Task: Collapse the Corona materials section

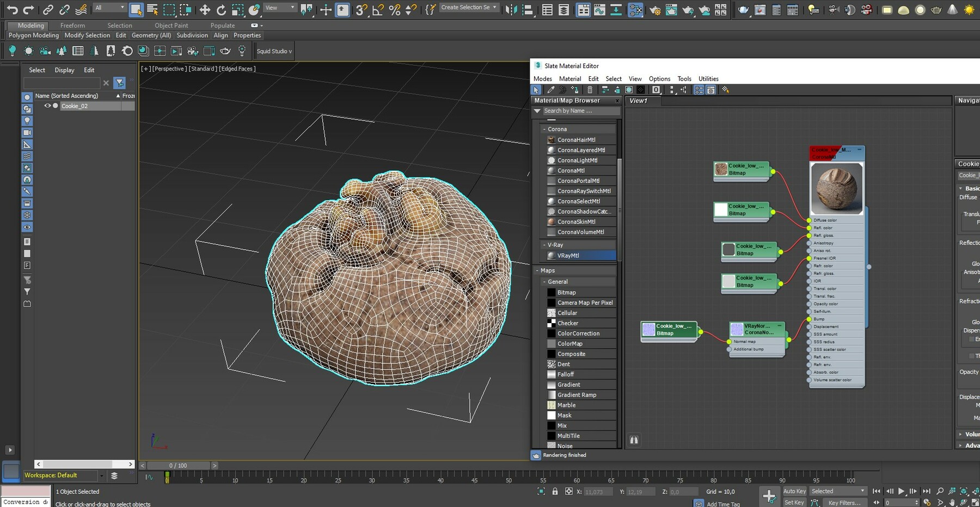Action: coord(545,129)
